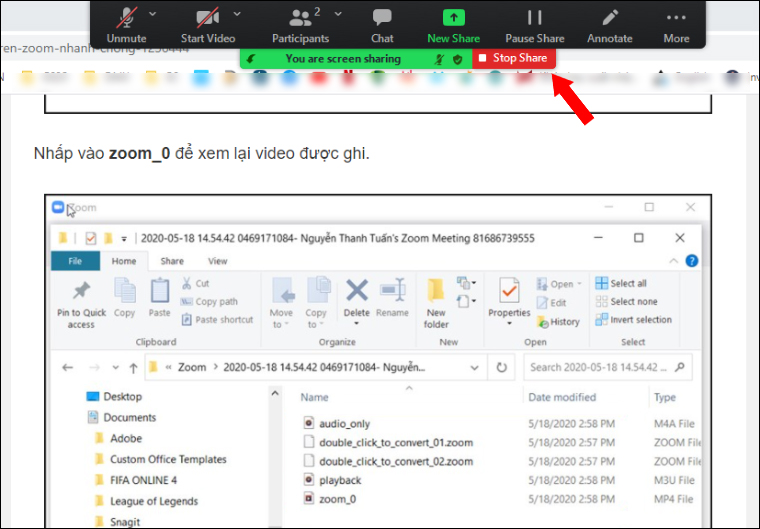Pause the screen share

pyautogui.click(x=535, y=18)
